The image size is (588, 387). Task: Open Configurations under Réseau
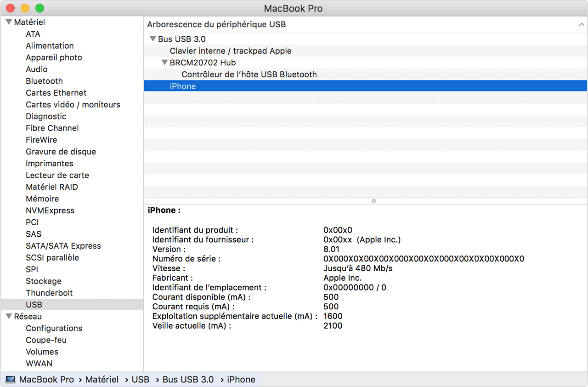pos(54,328)
